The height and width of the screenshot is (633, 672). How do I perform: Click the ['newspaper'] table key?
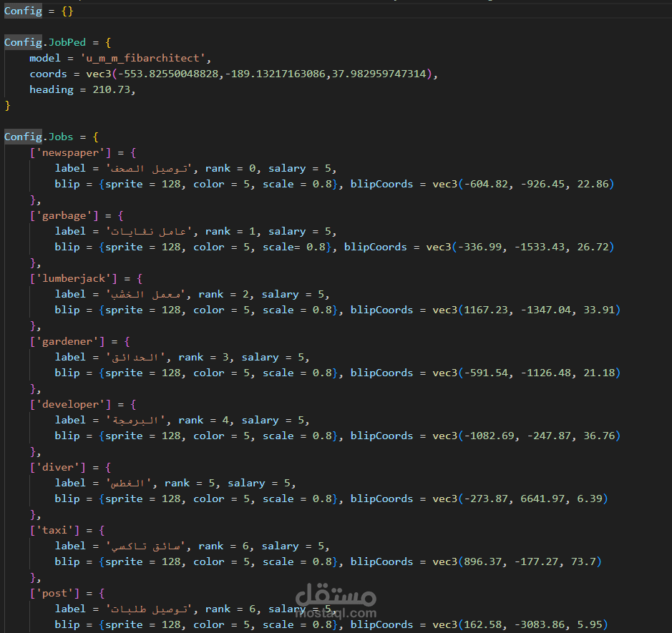click(70, 153)
